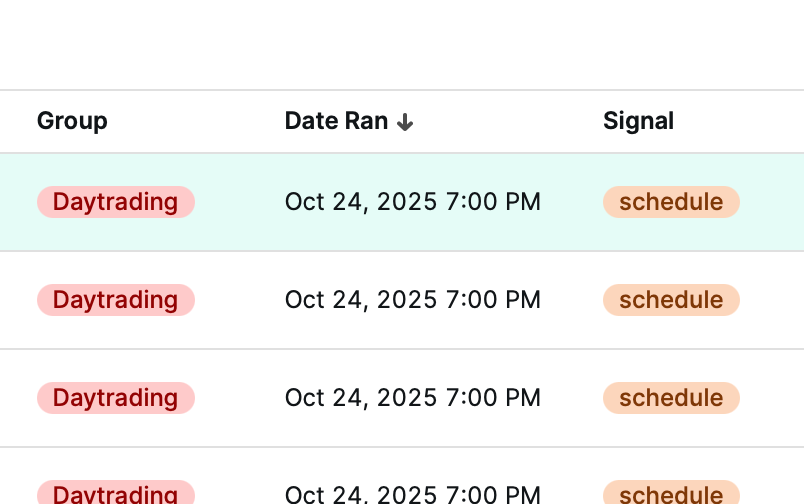804x504 pixels.
Task: Click the third row's date Oct 24, 2025
Action: (x=412, y=398)
